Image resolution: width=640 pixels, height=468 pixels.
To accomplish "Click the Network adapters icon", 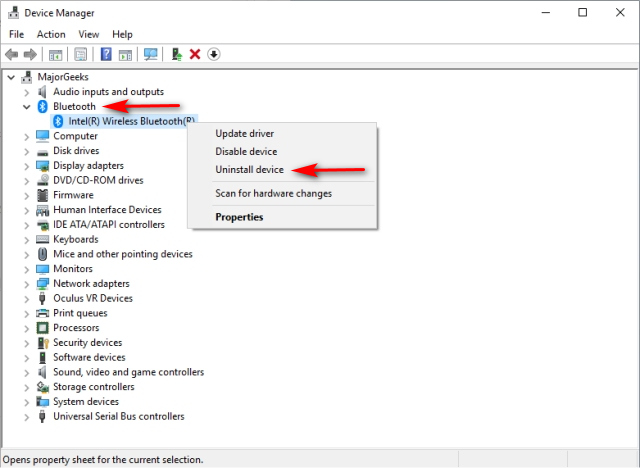I will tap(42, 284).
